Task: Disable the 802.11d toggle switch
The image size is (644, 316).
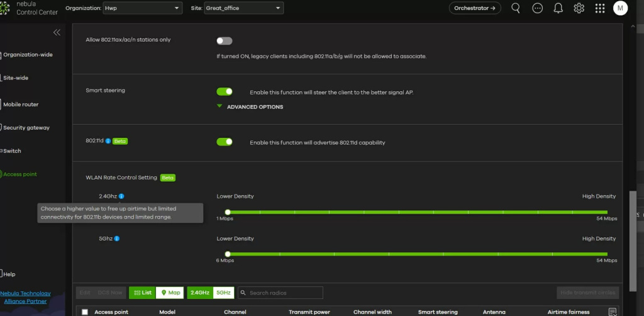Action: coord(225,142)
